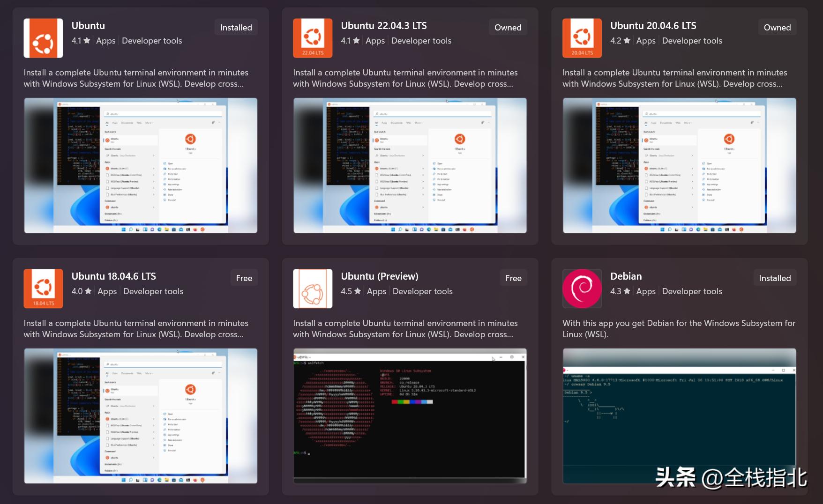Select the "Ubuntu (Preview)" title
Screen dimensions: 823x504
point(380,276)
